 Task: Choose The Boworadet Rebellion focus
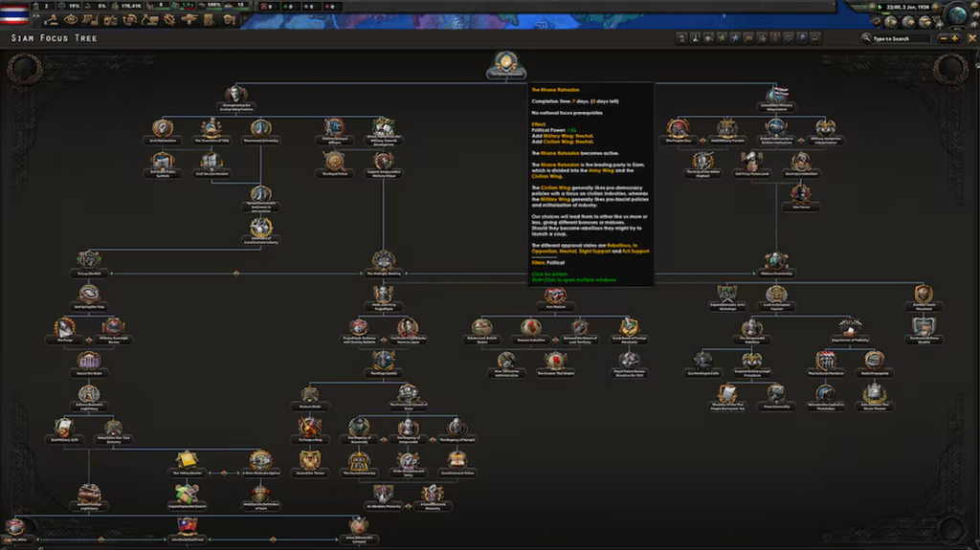coord(751,331)
